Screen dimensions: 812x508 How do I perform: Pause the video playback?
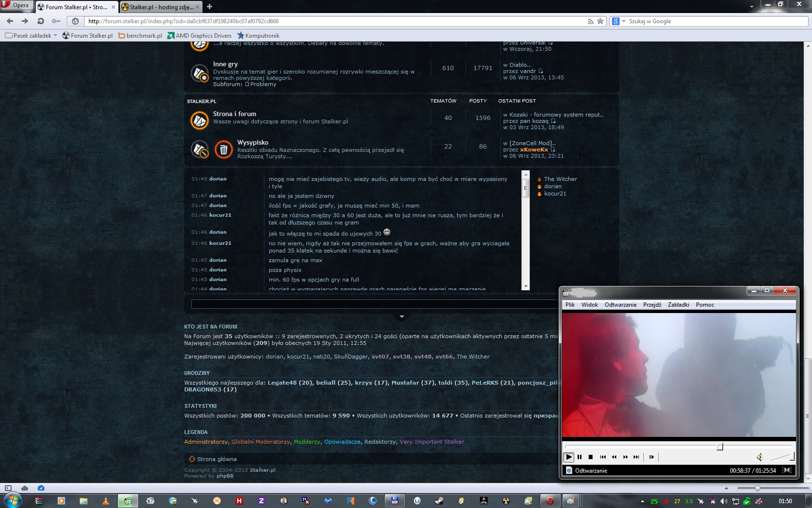click(580, 457)
